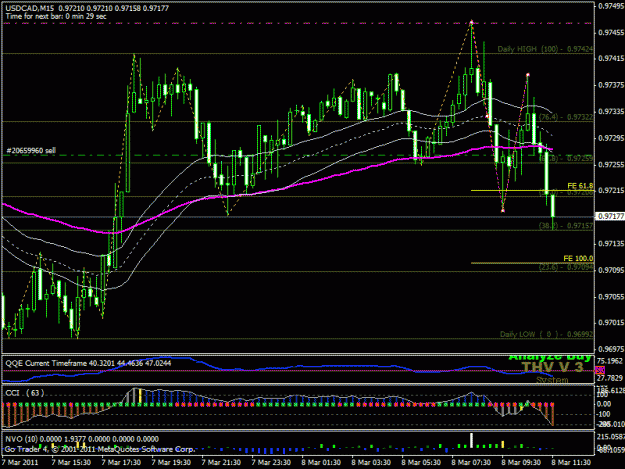Select the 'Daily HIGH (100) - 0.97424' label
The image size is (625, 469).
[545, 49]
